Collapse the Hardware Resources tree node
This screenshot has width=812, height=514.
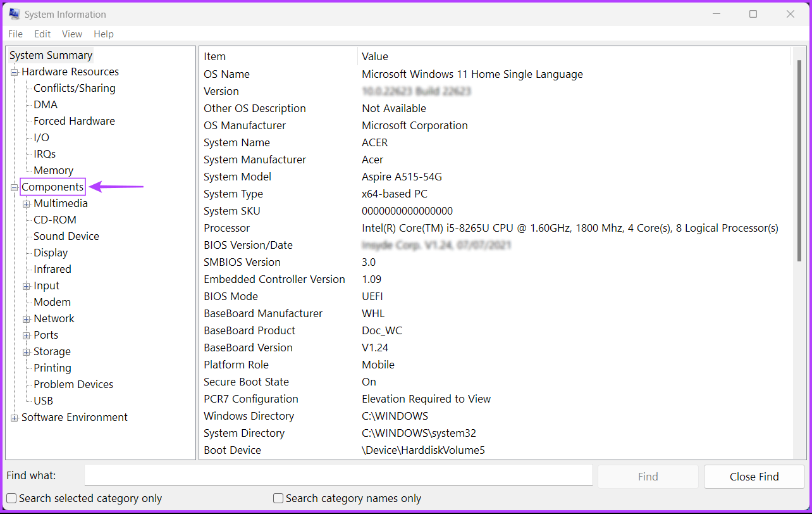[x=15, y=72]
